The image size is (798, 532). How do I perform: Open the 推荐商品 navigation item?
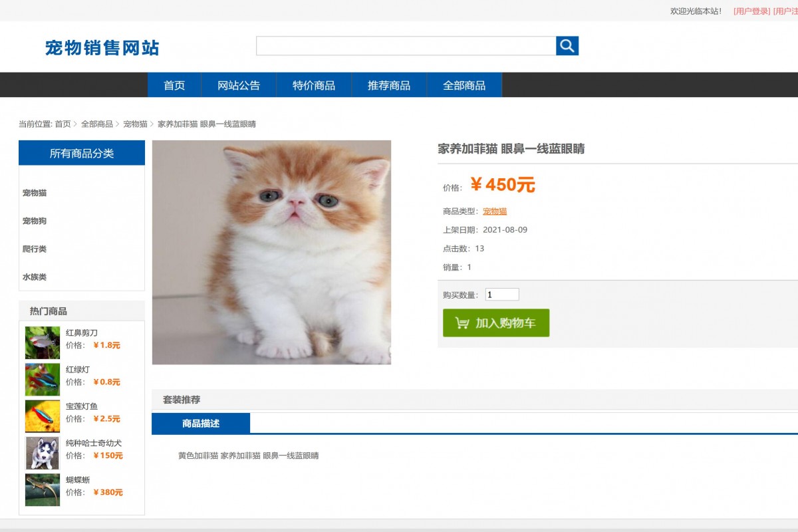pyautogui.click(x=389, y=84)
